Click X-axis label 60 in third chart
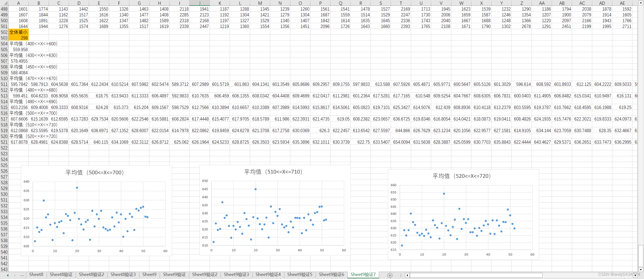644x279 pixels. [x=532, y=255]
